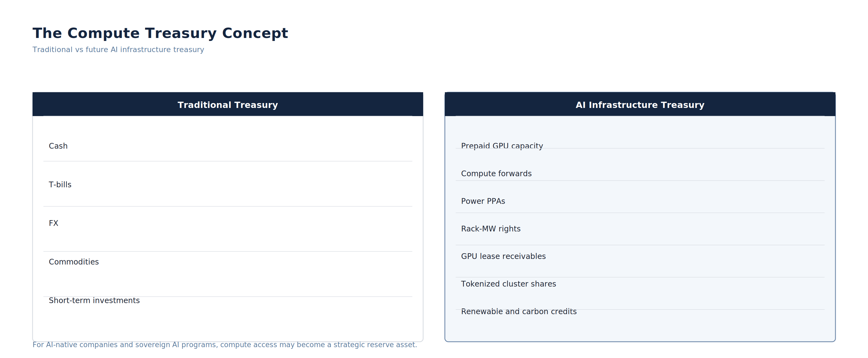Click the Prepaid GPU capacity item

coord(502,146)
